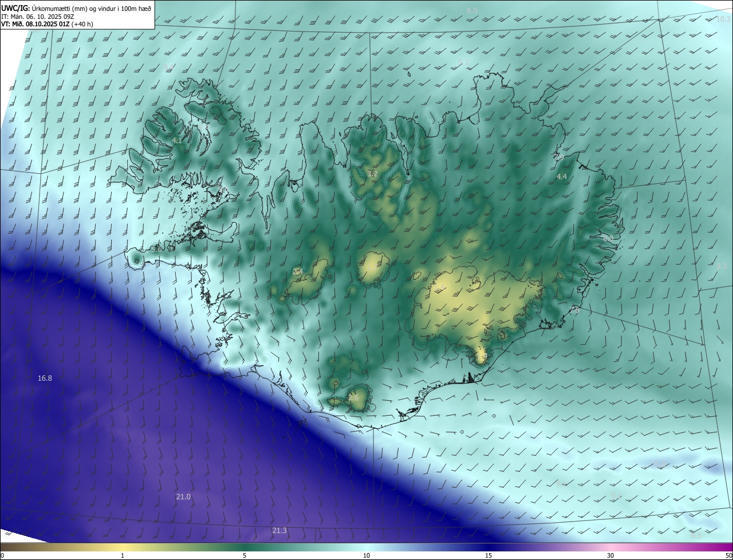The image size is (733, 560).
Task: Click the 10.3 value label
Action: [723, 19]
